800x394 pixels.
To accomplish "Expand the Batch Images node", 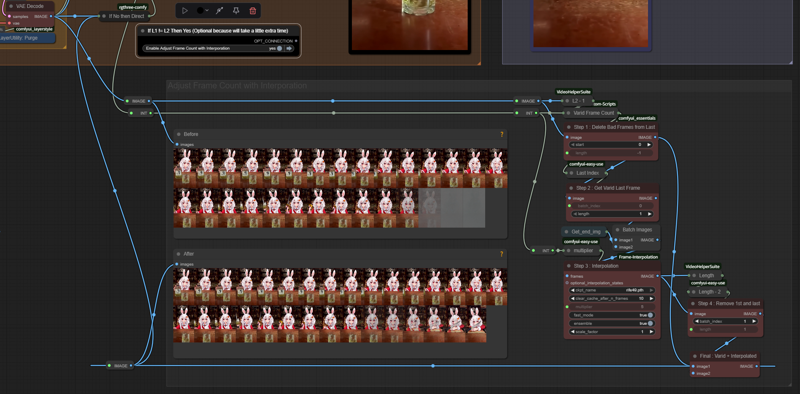I will click(617, 230).
